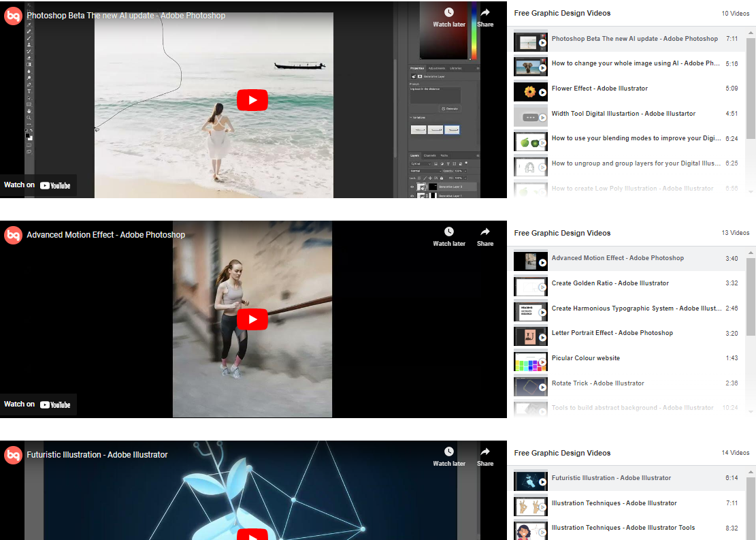756x540 pixels.
Task: Click channel logo on Photoshop Beta video
Action: click(x=13, y=16)
